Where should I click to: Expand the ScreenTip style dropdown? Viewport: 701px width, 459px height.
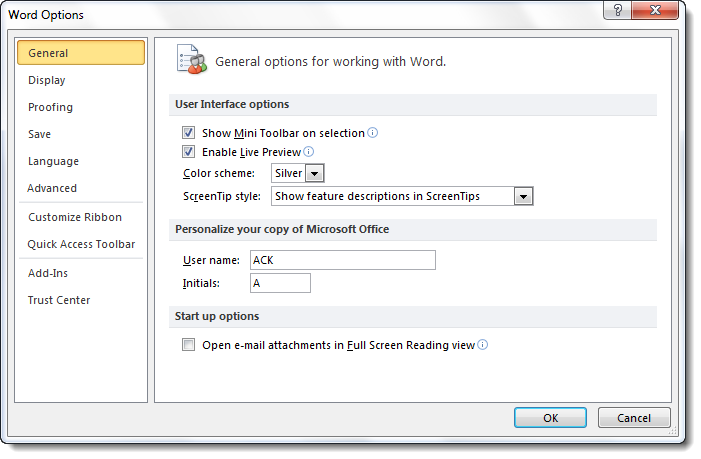[x=523, y=196]
